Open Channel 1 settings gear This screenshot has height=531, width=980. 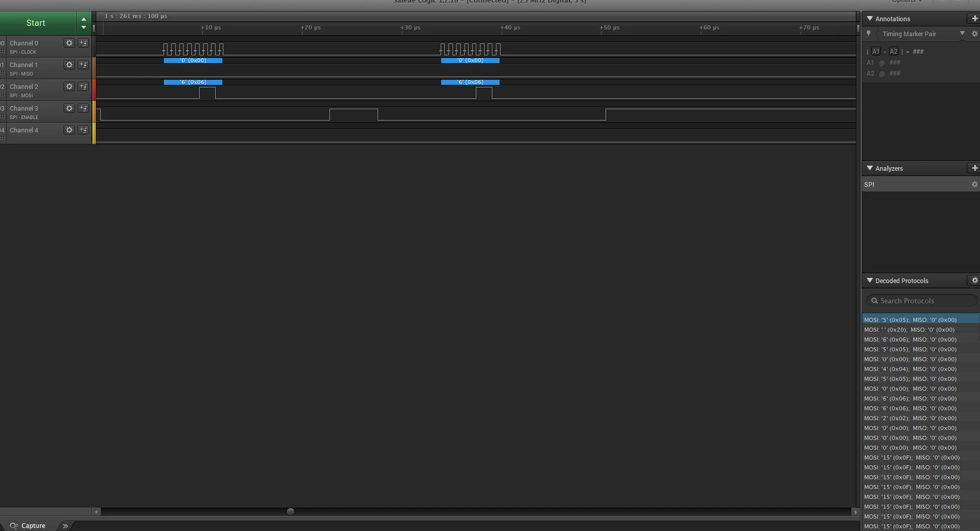tap(69, 65)
